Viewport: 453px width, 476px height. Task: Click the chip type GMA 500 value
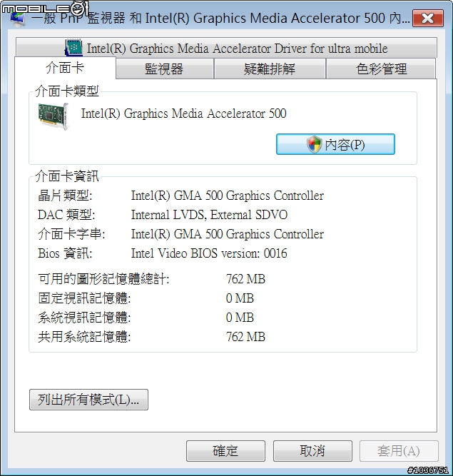click(228, 196)
